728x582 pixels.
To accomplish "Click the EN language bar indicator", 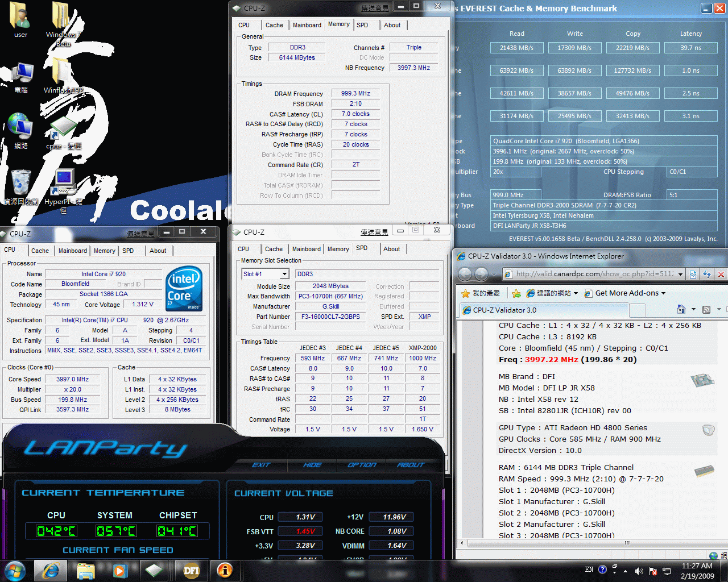I will coord(589,569).
